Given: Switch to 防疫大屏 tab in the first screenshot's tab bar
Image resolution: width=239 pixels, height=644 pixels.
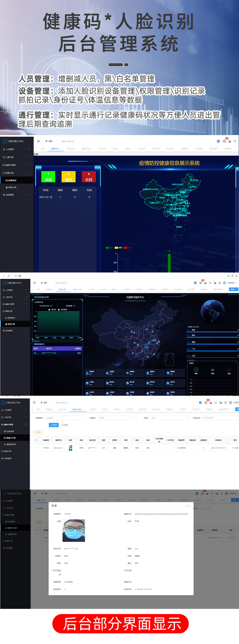Looking at the screenshot, I should [x=71, y=149].
